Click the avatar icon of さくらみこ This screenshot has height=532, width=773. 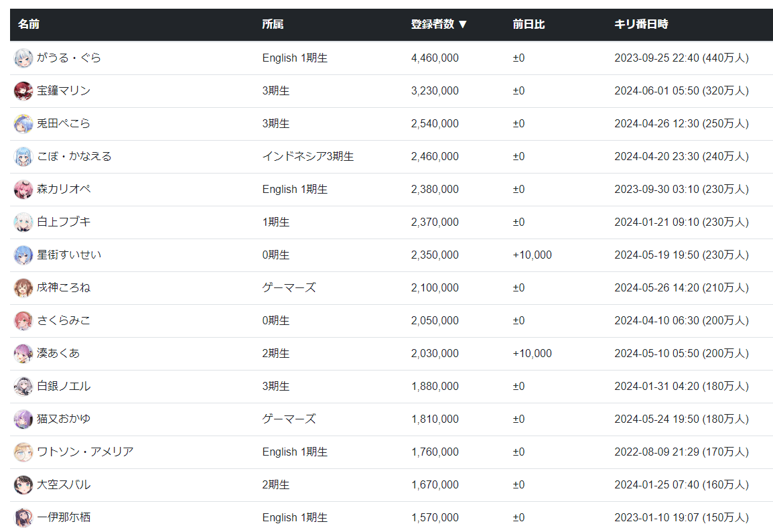click(x=23, y=320)
